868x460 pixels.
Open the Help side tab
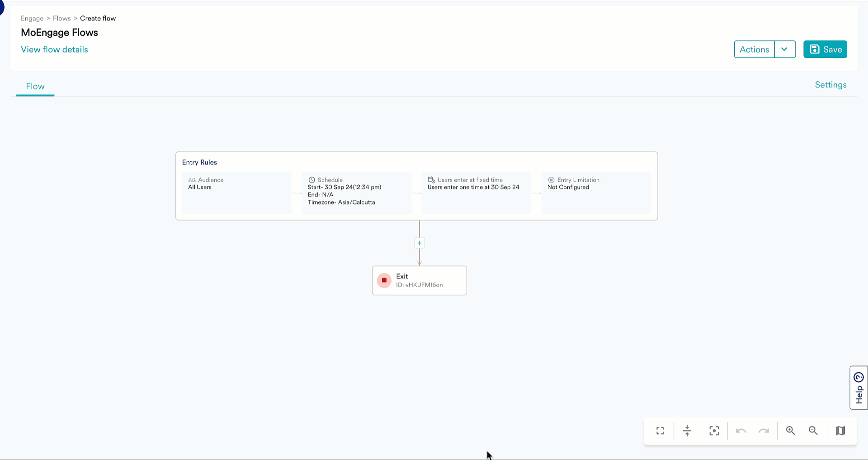click(859, 388)
